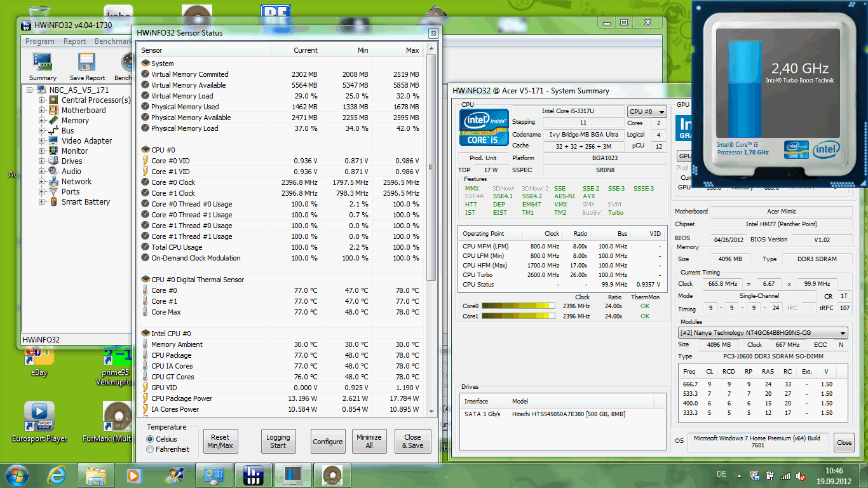Click Close button in System Summary
This screenshot has height=488, width=868.
[844, 442]
